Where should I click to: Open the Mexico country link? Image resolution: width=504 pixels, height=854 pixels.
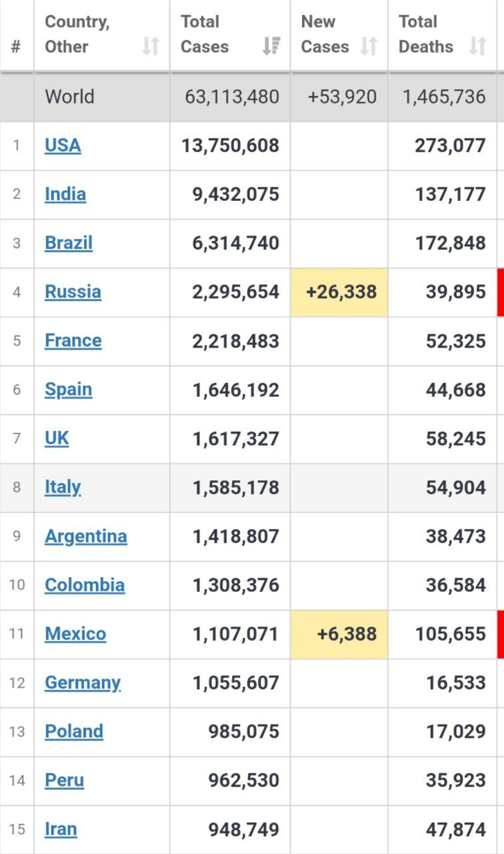[x=75, y=634]
